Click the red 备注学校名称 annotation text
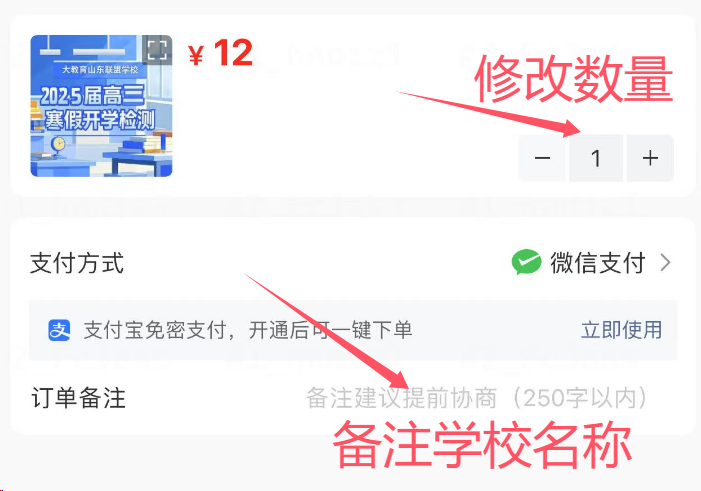This screenshot has width=701, height=491. [482, 444]
